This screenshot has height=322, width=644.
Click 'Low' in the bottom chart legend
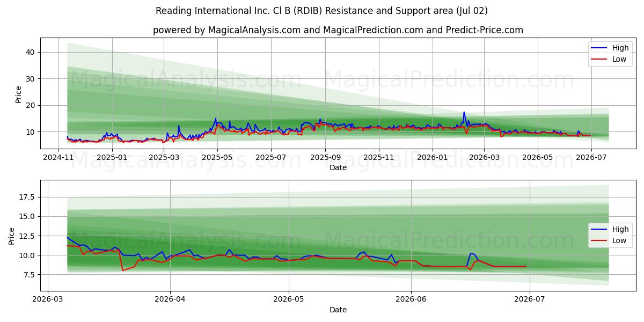pyautogui.click(x=619, y=240)
